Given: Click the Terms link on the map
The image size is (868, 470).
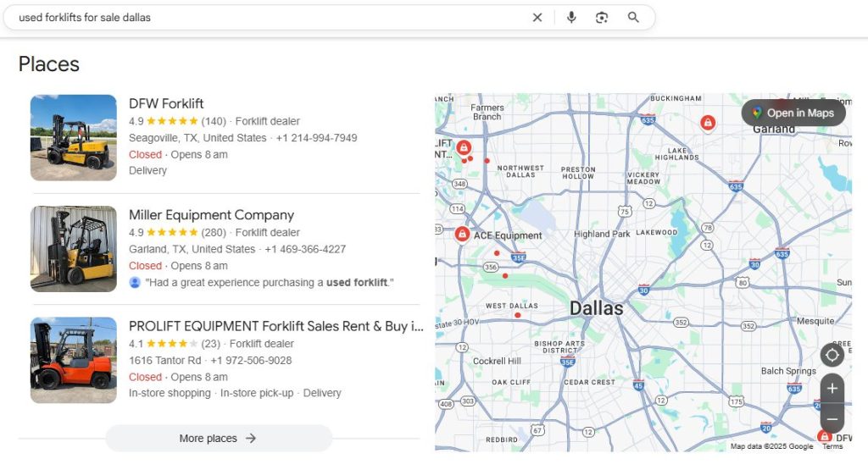Looking at the screenshot, I should (x=832, y=446).
